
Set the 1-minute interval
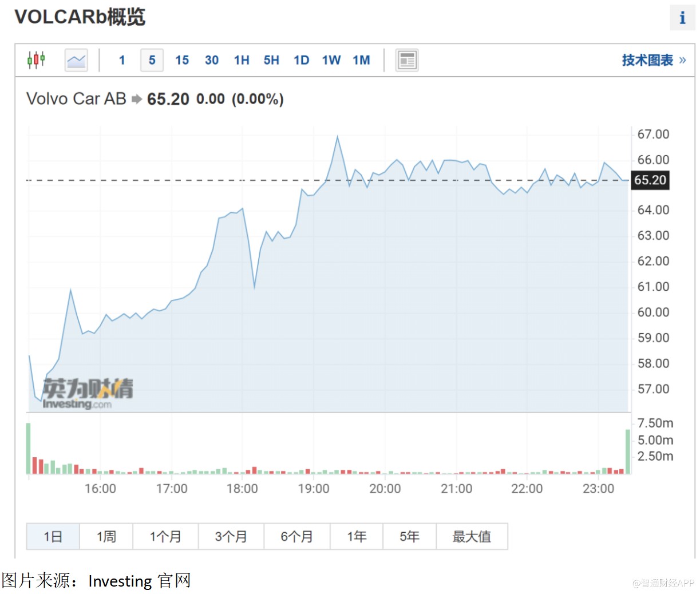(x=122, y=60)
